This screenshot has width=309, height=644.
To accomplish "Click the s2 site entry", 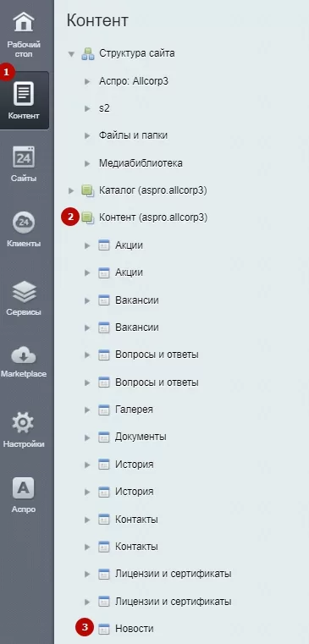I will coord(104,108).
